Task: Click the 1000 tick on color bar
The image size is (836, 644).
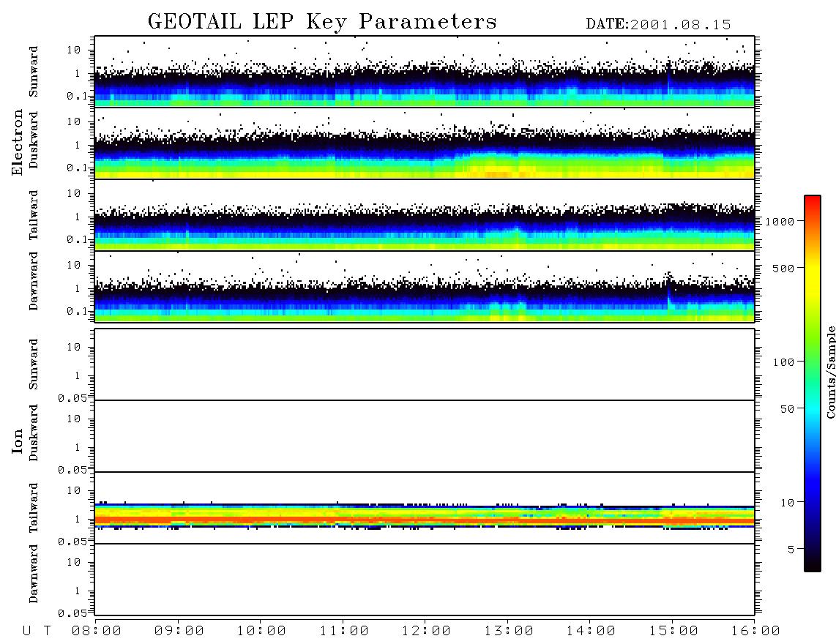Action: click(780, 222)
